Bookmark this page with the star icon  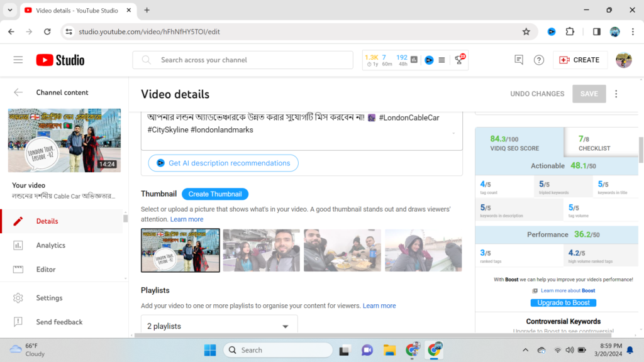526,31
